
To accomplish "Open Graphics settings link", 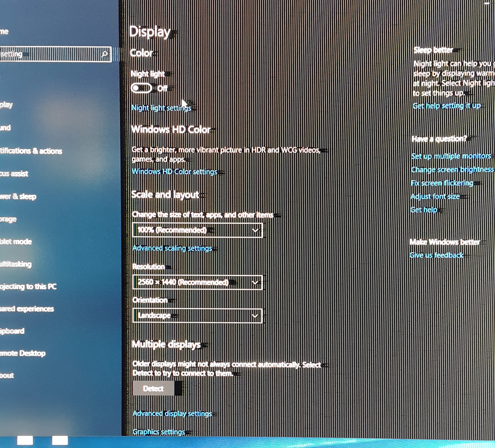I will pos(159,432).
